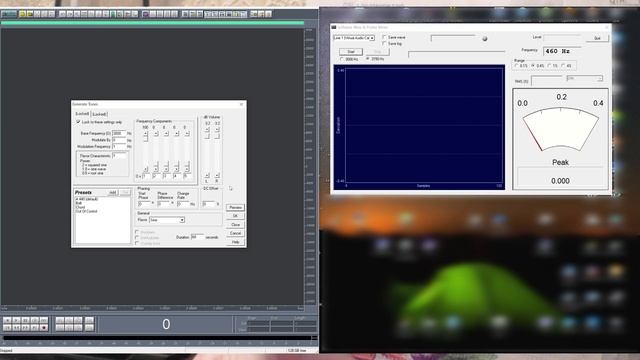Click the first frequency multiplier field showing 1

(146, 176)
